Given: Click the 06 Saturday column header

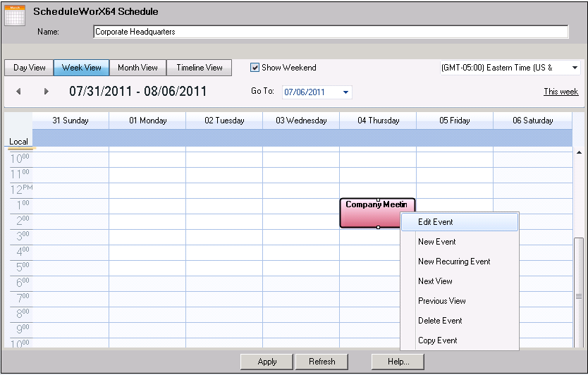Looking at the screenshot, I should click(x=532, y=121).
